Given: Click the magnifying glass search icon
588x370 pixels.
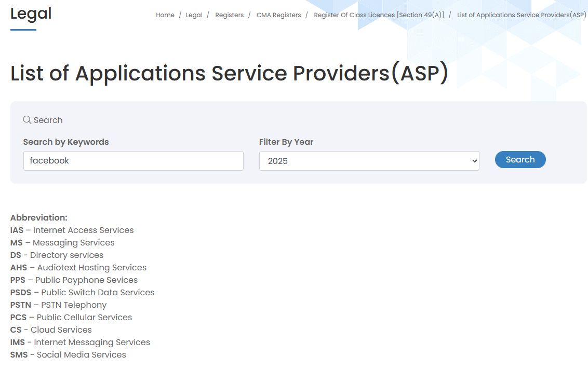Looking at the screenshot, I should click(x=27, y=120).
